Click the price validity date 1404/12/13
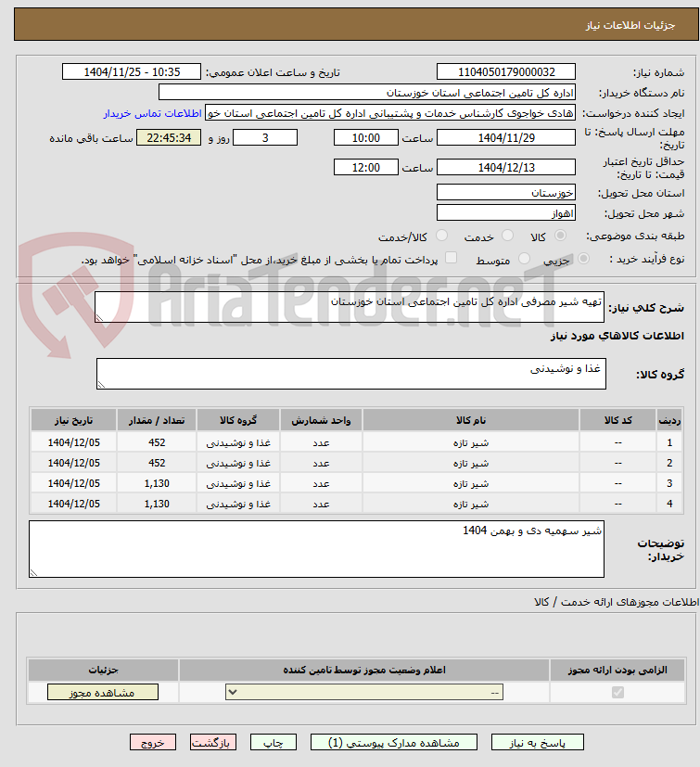Viewport: 700px width, 767px height. click(x=506, y=167)
